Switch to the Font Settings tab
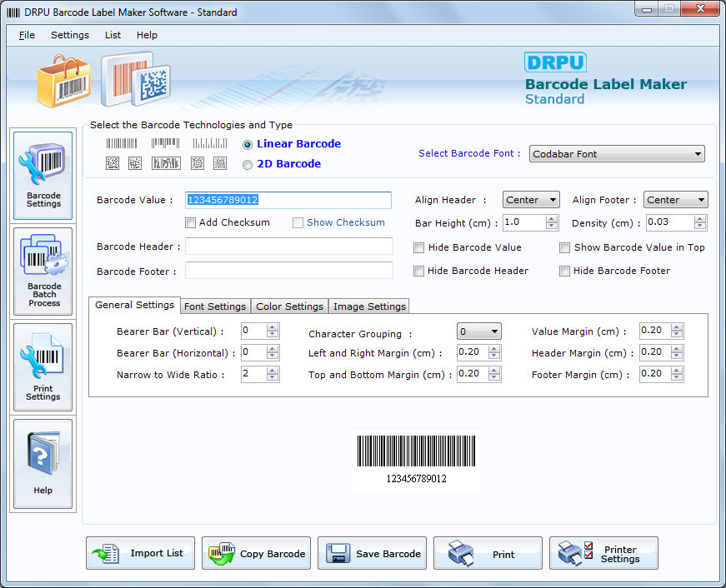The width and height of the screenshot is (726, 588). click(x=215, y=306)
